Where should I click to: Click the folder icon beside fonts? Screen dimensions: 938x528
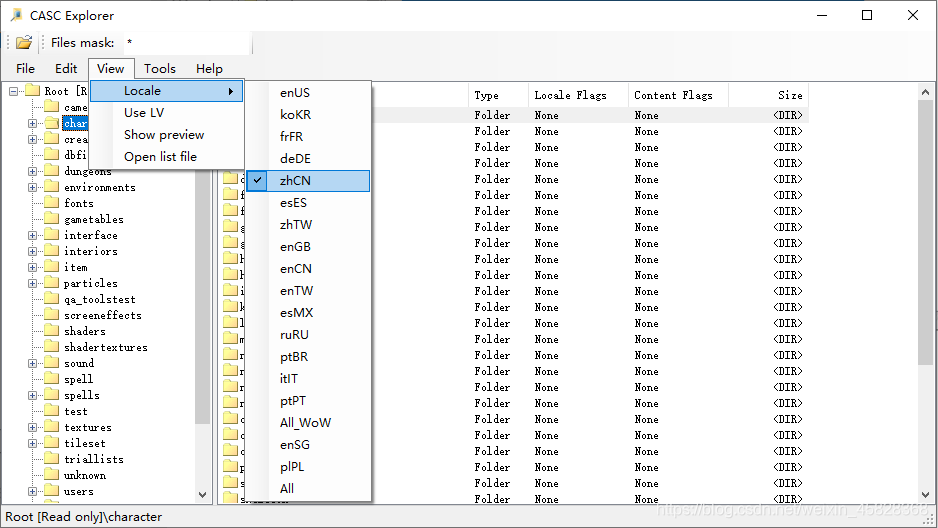[52, 203]
